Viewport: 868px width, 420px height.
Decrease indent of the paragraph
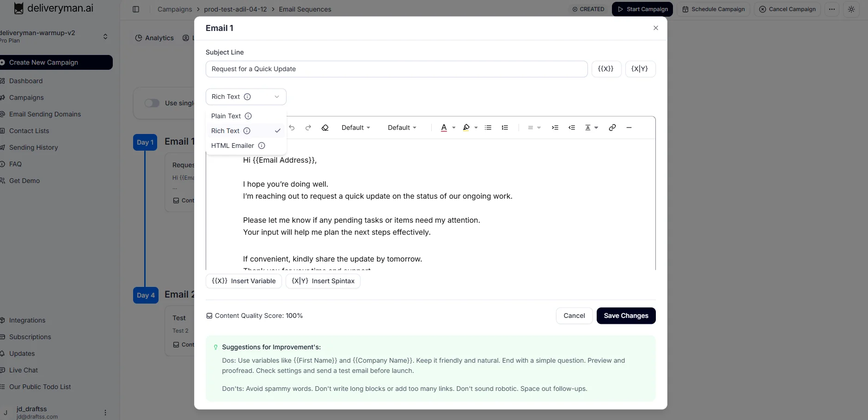pyautogui.click(x=572, y=128)
